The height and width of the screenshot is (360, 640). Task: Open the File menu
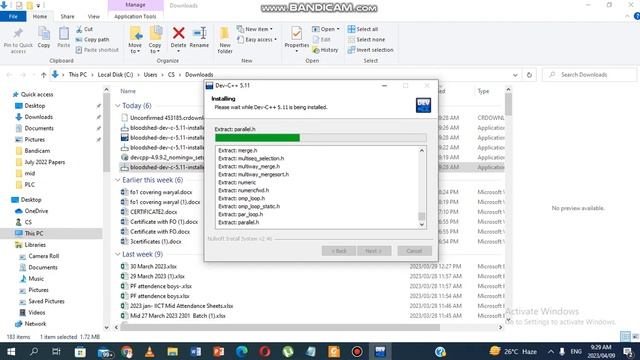13,16
